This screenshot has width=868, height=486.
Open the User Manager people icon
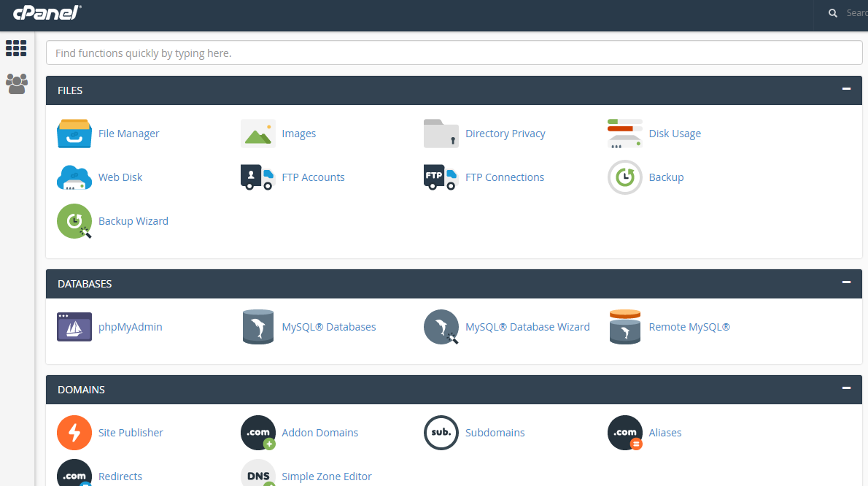point(17,84)
